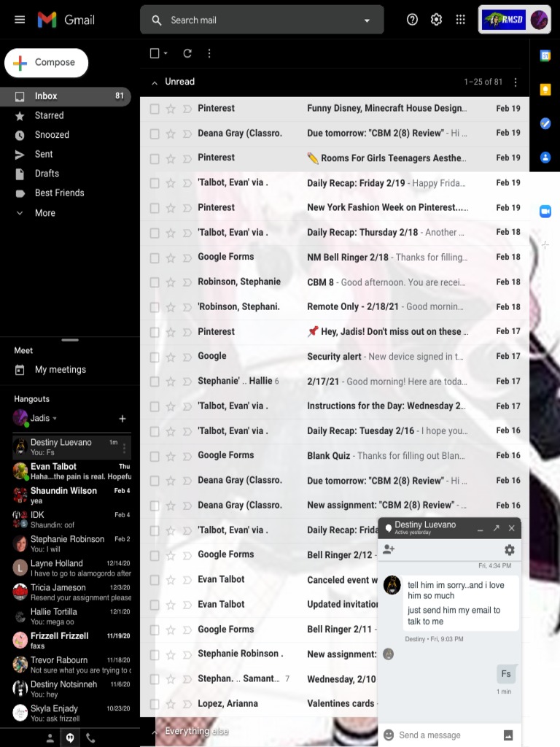Check the Lopez, Arianna Valentines cards email

point(155,704)
